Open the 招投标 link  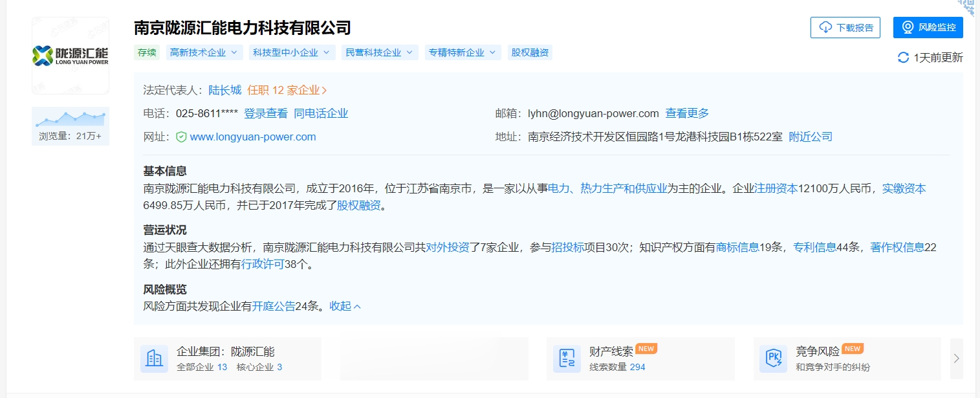click(568, 247)
